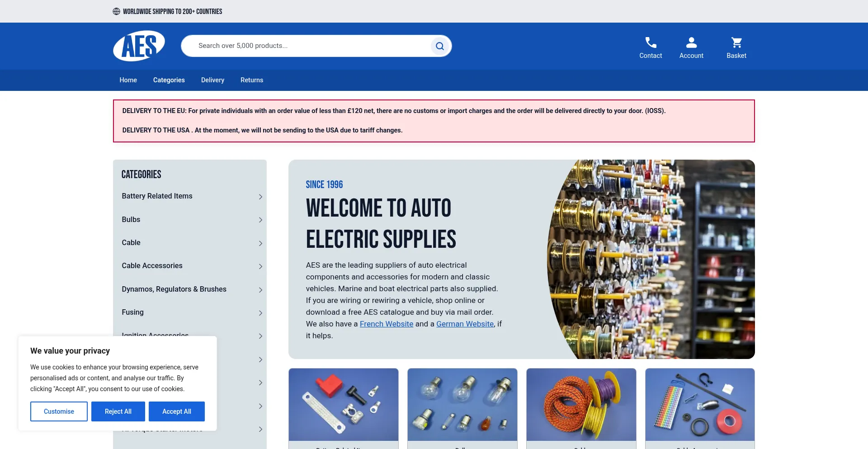Open Categories in navigation bar
The height and width of the screenshot is (449, 868).
[169, 80]
